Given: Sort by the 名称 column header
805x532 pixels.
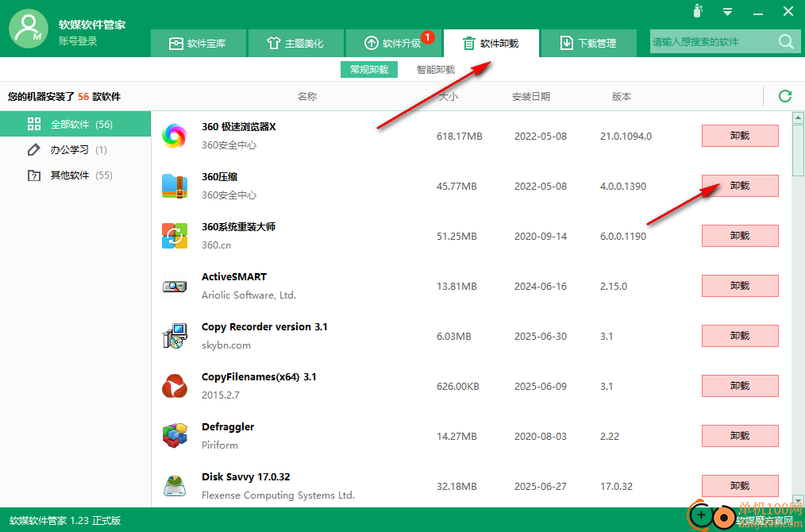Looking at the screenshot, I should click(307, 97).
